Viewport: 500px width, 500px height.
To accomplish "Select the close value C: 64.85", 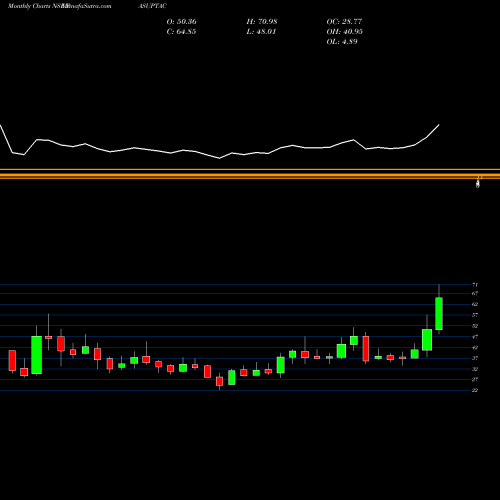I will tap(181, 32).
